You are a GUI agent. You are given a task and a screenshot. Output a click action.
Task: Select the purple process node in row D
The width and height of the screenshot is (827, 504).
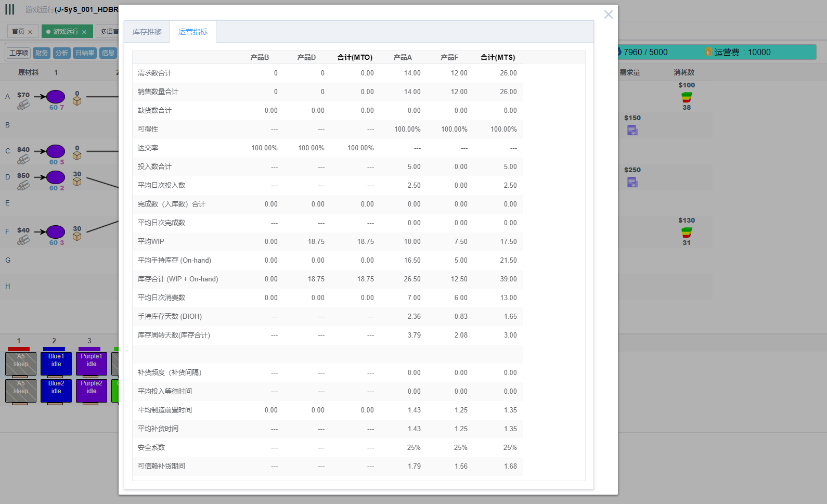coord(56,177)
